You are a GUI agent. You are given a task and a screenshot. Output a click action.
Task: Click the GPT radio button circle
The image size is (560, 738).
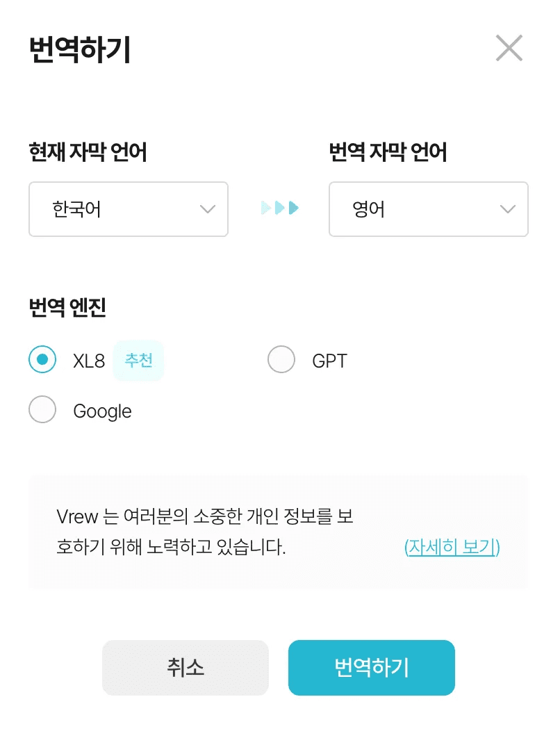click(281, 360)
